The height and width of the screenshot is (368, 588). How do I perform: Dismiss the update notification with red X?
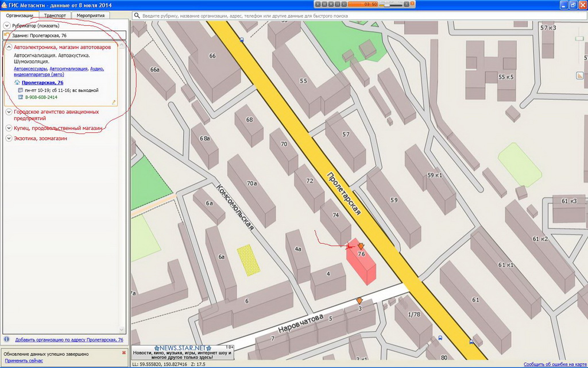coord(123,352)
